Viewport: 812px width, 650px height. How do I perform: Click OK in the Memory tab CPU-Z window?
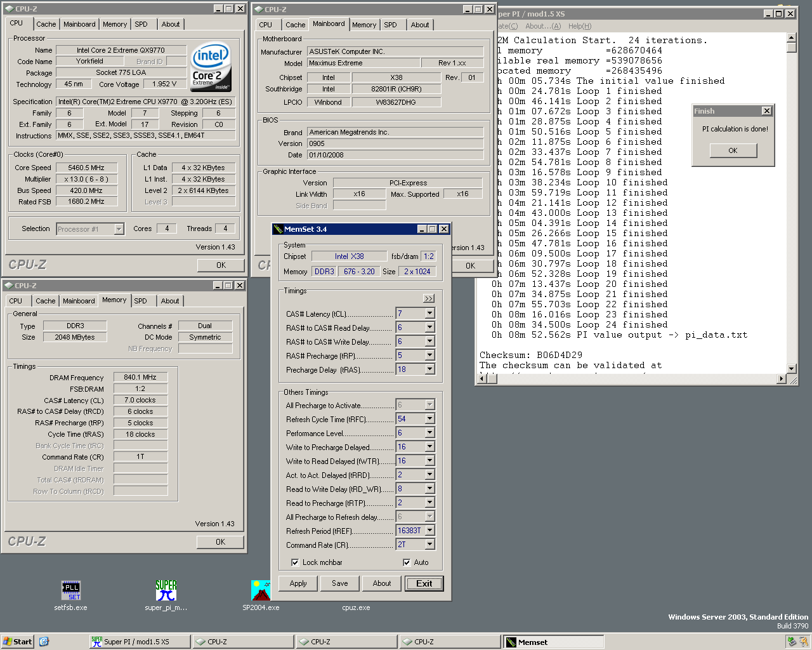point(221,542)
